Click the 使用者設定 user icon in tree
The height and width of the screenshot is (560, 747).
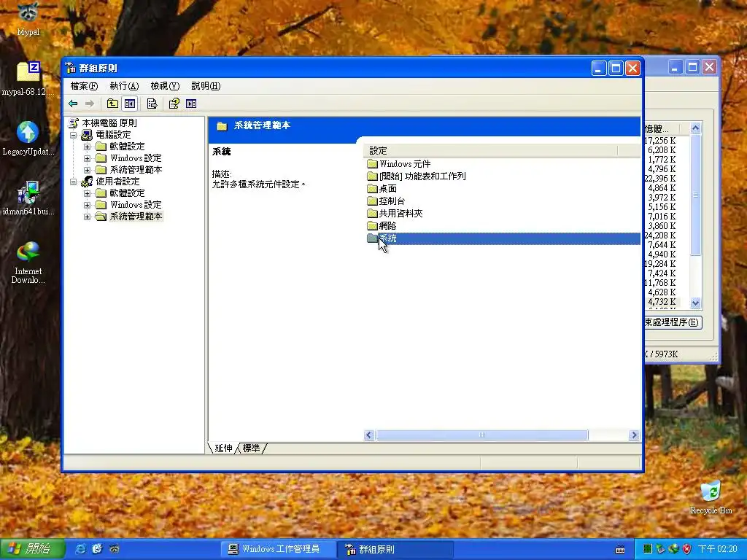pos(87,182)
